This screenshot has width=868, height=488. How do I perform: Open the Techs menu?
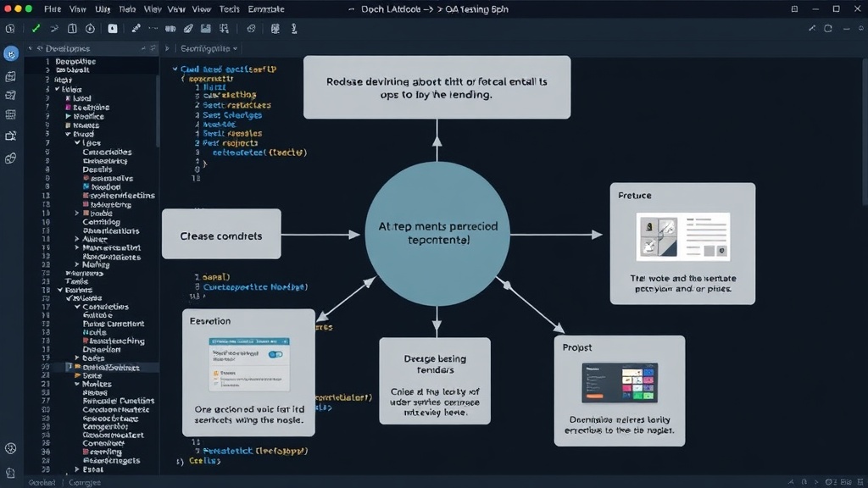(x=229, y=9)
